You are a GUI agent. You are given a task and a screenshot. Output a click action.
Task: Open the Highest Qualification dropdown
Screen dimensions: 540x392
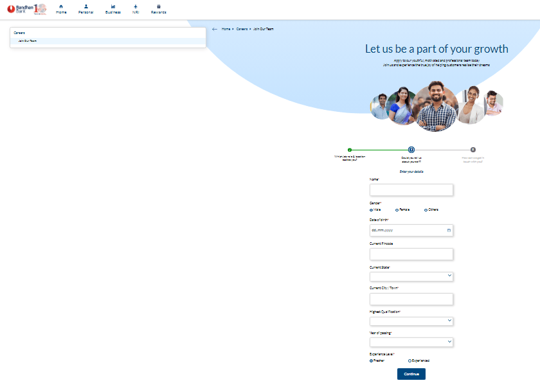(x=411, y=321)
